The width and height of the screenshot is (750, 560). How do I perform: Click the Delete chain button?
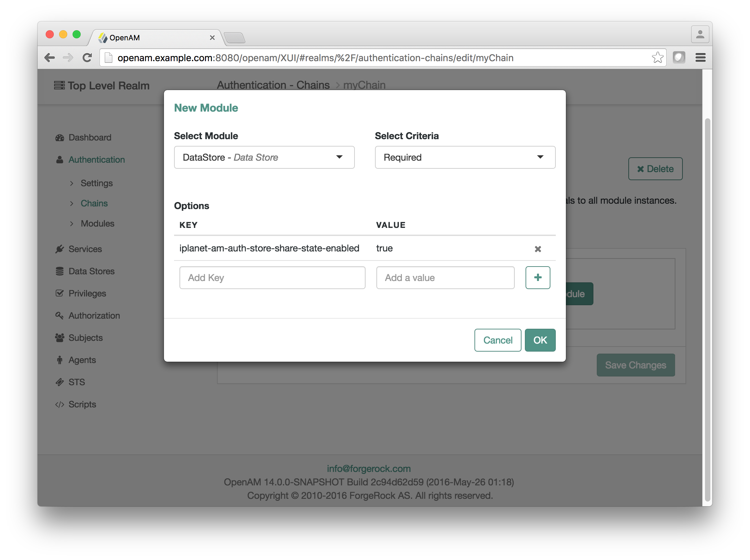[655, 169]
